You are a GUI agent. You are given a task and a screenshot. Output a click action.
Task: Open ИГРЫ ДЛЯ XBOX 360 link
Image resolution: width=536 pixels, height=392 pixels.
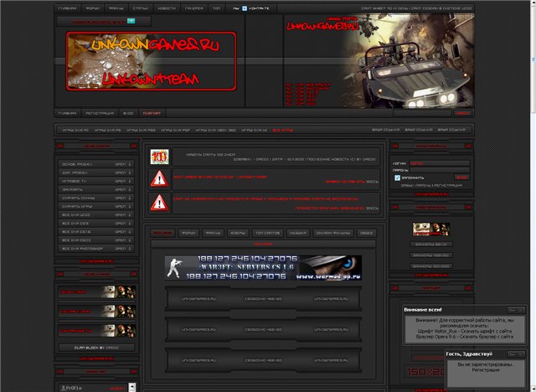(216, 130)
